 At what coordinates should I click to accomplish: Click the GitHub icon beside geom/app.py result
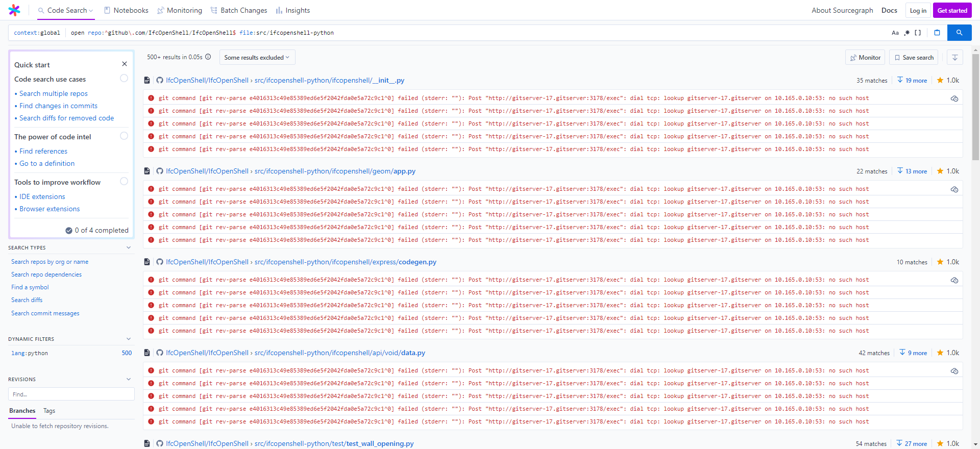pos(160,171)
